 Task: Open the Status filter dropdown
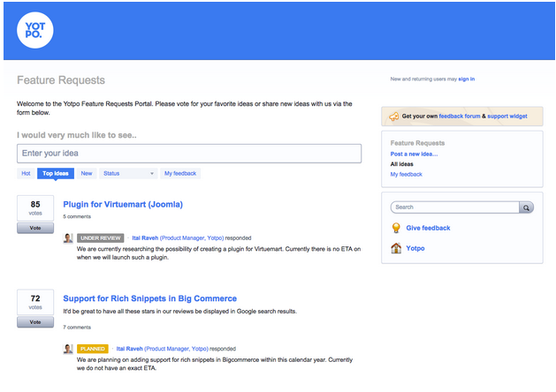tap(128, 174)
